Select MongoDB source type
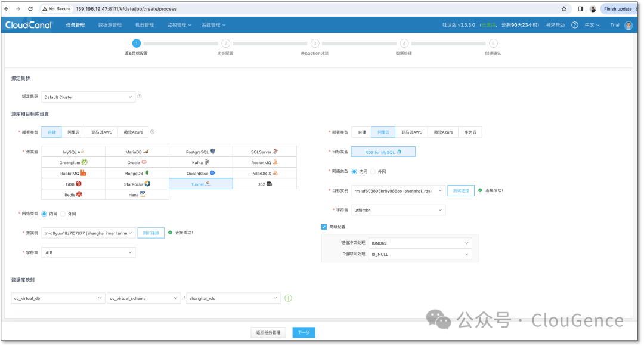The image size is (644, 346). tap(137, 173)
